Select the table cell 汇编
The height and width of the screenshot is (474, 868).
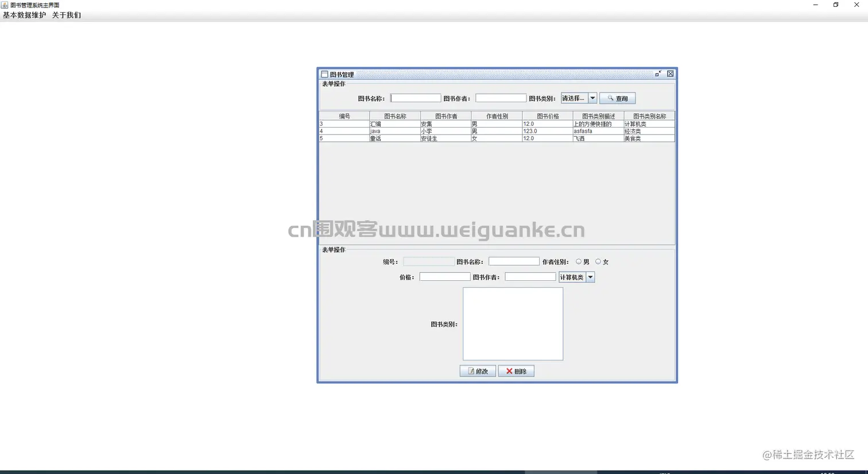[x=395, y=124]
